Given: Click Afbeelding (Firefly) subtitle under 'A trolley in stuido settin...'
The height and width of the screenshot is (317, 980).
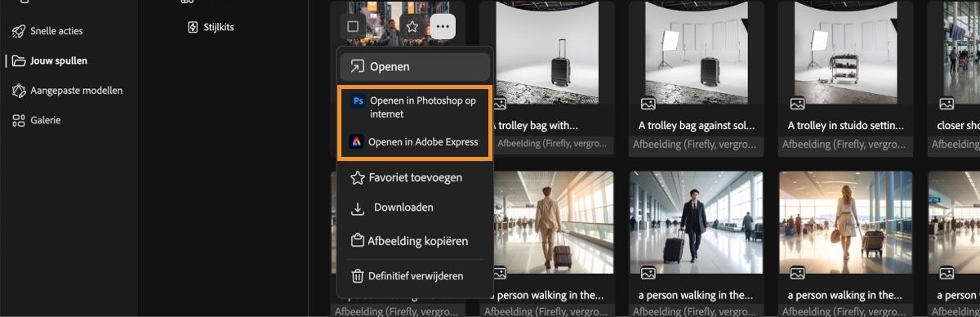Looking at the screenshot, I should 845,144.
